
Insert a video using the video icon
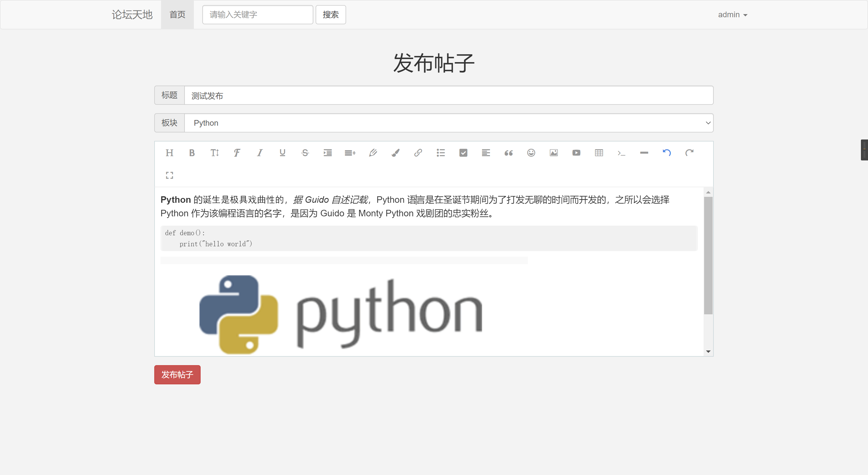coord(576,153)
